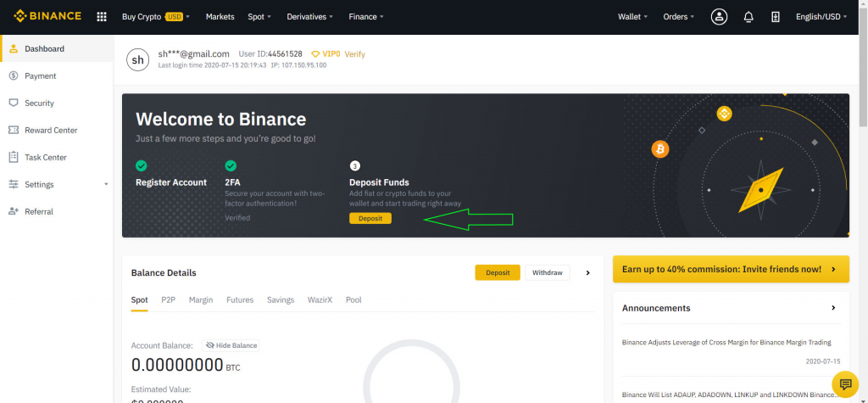Image resolution: width=868 pixels, height=403 pixels.
Task: Open Markets in the top menu
Action: pyautogui.click(x=220, y=17)
